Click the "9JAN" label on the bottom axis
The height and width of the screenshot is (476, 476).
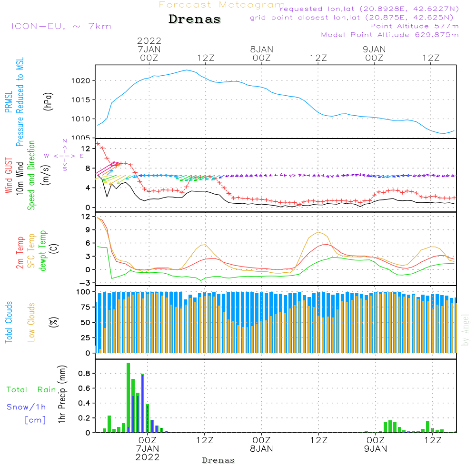376,449
